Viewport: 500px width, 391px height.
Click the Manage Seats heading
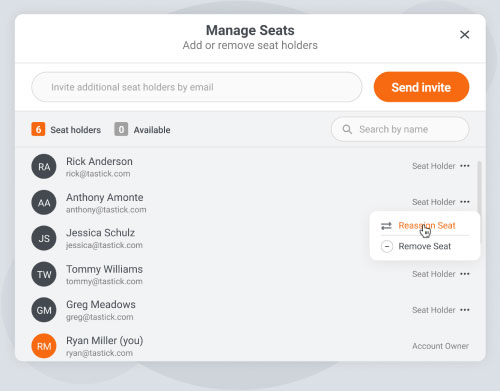(x=250, y=30)
